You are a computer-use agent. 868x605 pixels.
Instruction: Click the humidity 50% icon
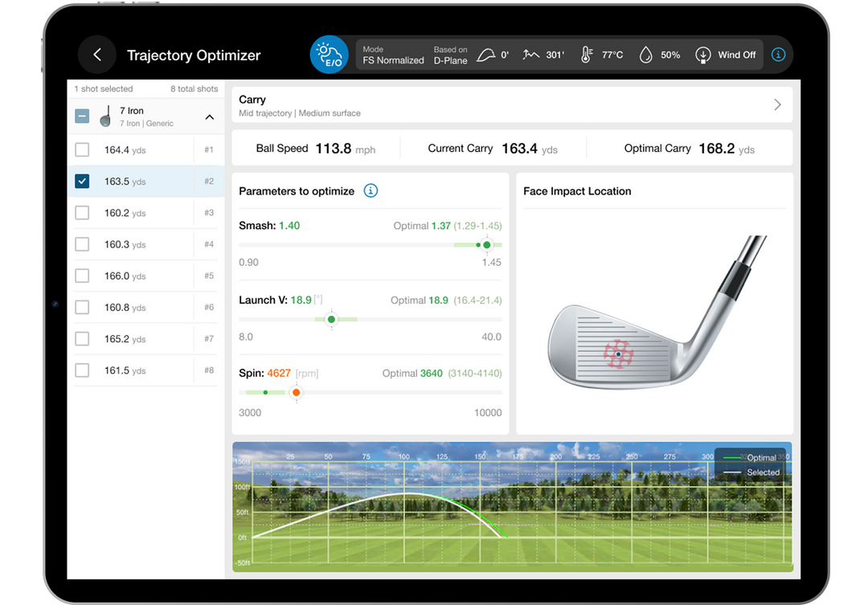coord(645,54)
